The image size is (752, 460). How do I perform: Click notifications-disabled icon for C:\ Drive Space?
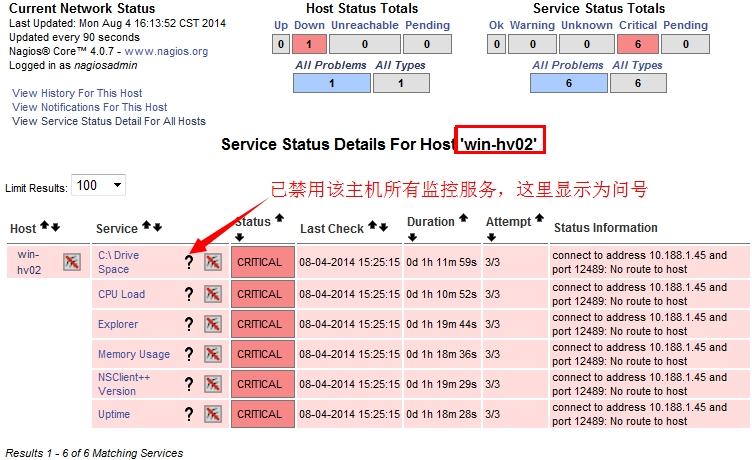(x=212, y=262)
